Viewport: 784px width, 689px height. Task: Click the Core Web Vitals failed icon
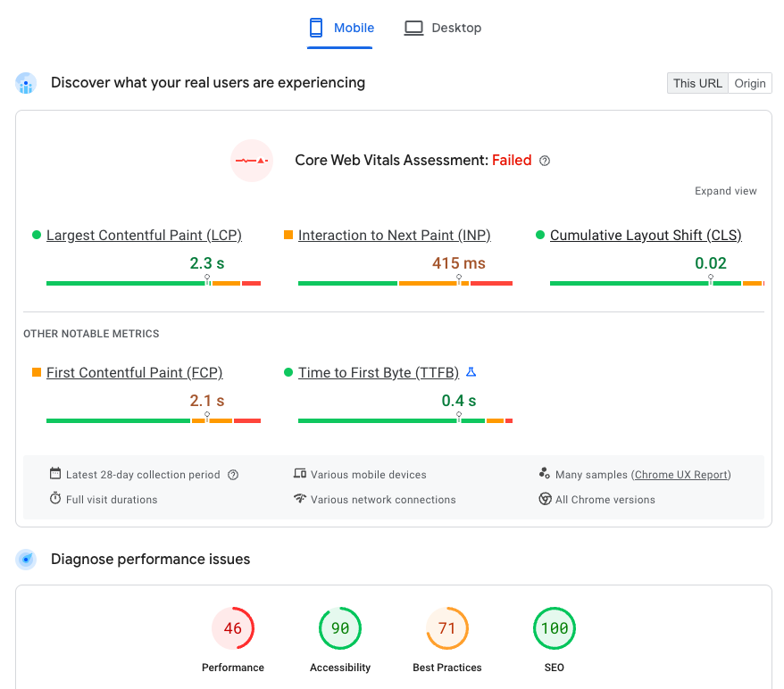[x=252, y=161]
